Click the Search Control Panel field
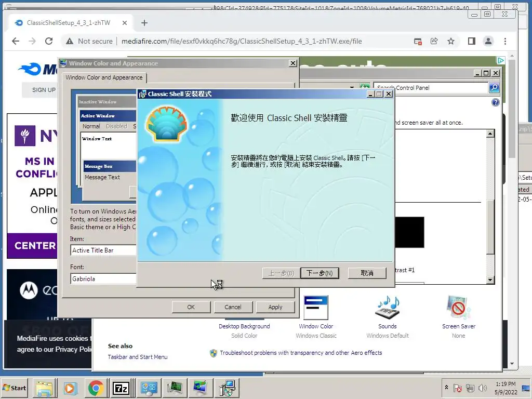 click(431, 88)
